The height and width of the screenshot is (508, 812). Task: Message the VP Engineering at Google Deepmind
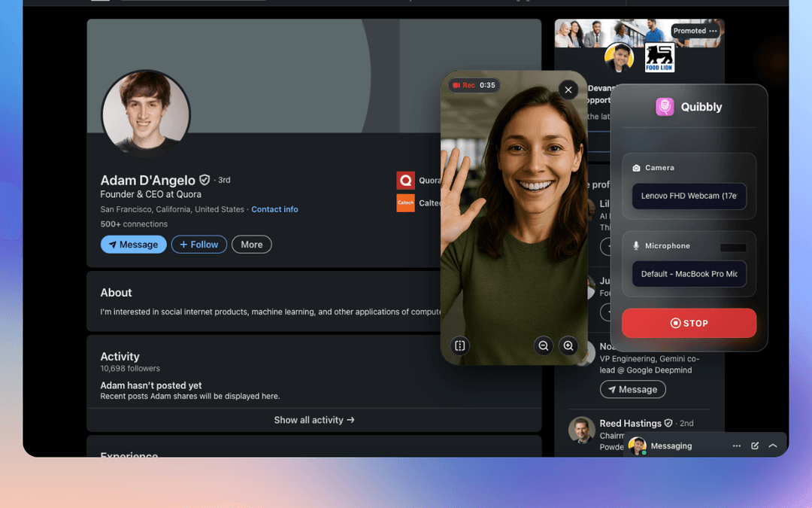coord(633,389)
